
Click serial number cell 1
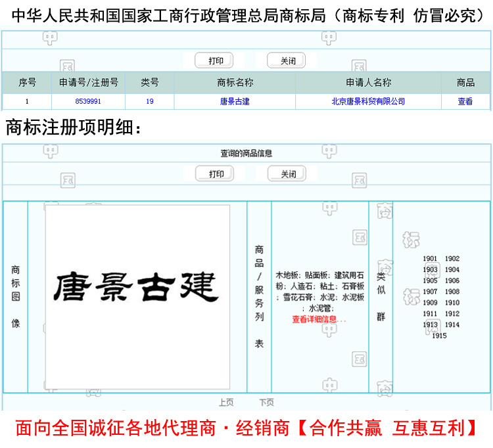27,101
